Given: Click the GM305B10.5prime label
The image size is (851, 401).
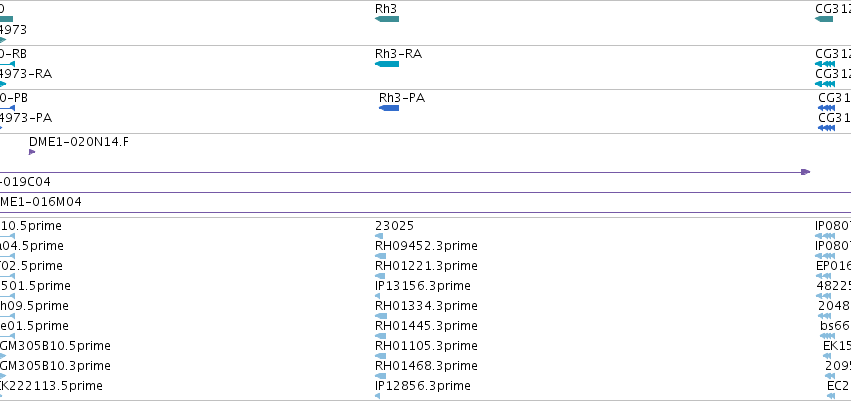Looking at the screenshot, I should pyautogui.click(x=55, y=346).
